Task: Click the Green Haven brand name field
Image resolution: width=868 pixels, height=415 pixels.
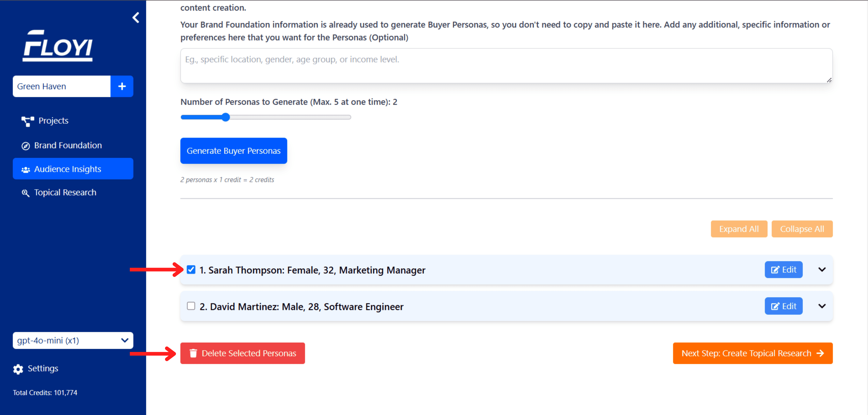Action: point(62,86)
